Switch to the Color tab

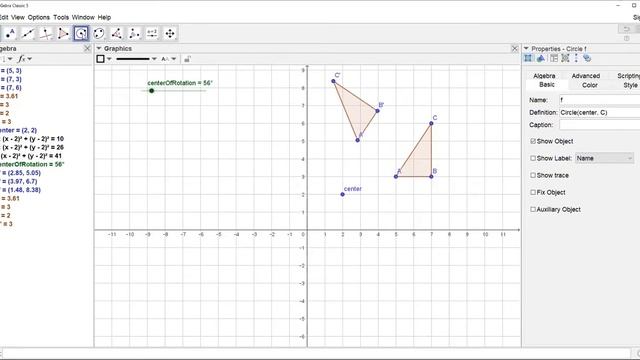(x=589, y=85)
